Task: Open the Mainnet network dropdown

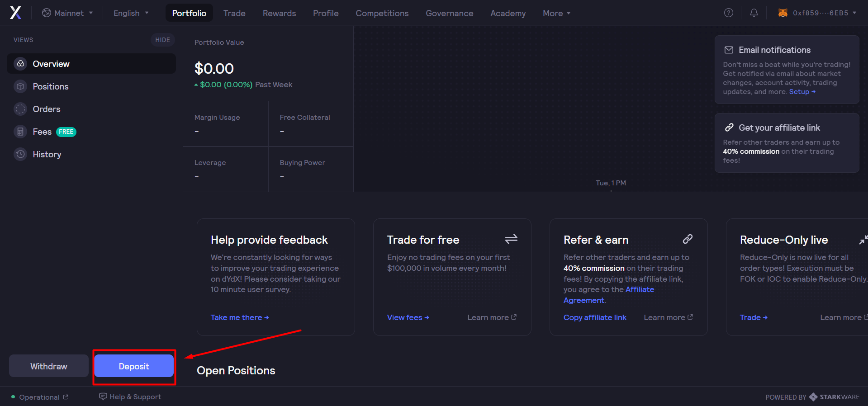Action: (x=67, y=13)
